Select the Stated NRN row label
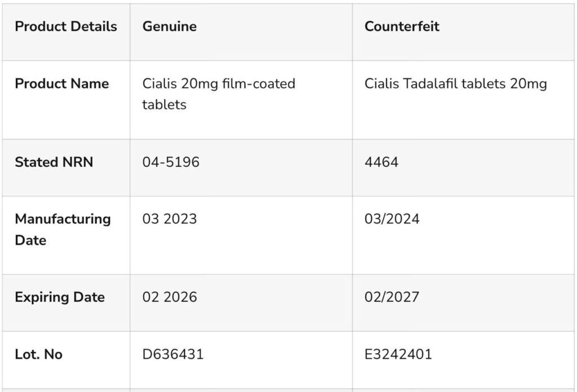This screenshot has height=392, width=577. 54,162
